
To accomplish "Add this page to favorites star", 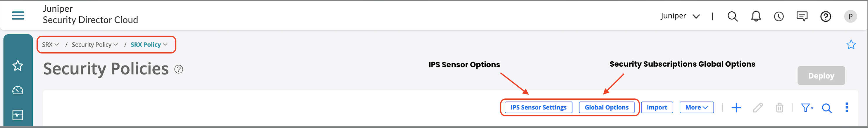I will point(851,44).
